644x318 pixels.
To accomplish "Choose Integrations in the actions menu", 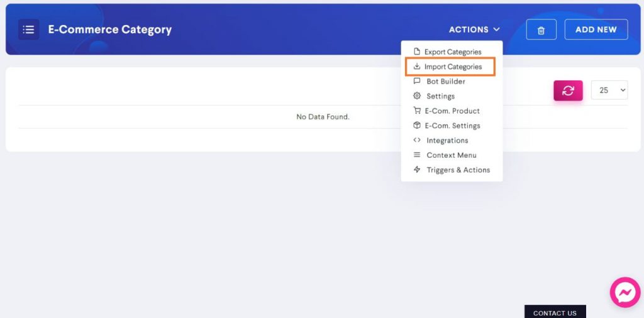I will pos(447,140).
